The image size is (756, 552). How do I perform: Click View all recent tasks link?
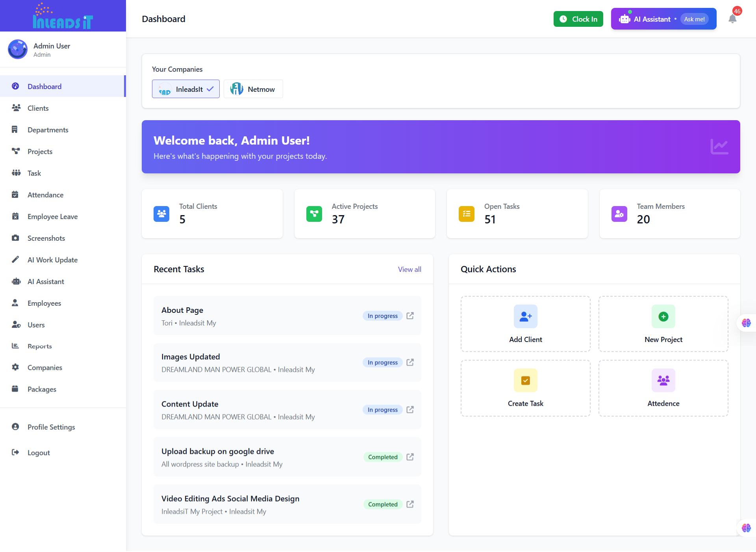[409, 269]
